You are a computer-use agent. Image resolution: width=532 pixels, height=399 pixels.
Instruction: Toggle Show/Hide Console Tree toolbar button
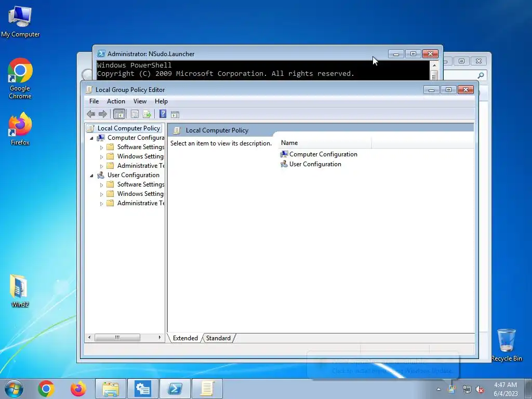pyautogui.click(x=119, y=114)
